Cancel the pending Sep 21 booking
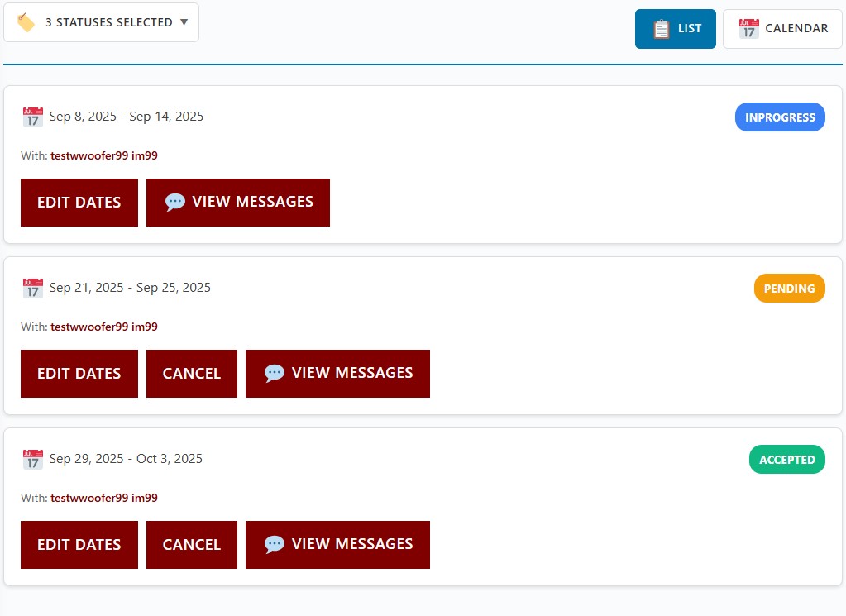This screenshot has height=616, width=846. click(x=192, y=373)
